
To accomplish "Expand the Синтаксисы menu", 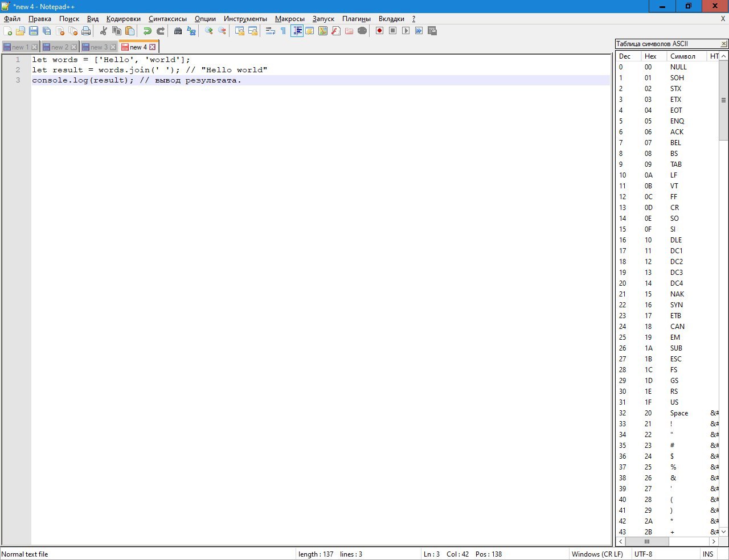I will coord(167,19).
